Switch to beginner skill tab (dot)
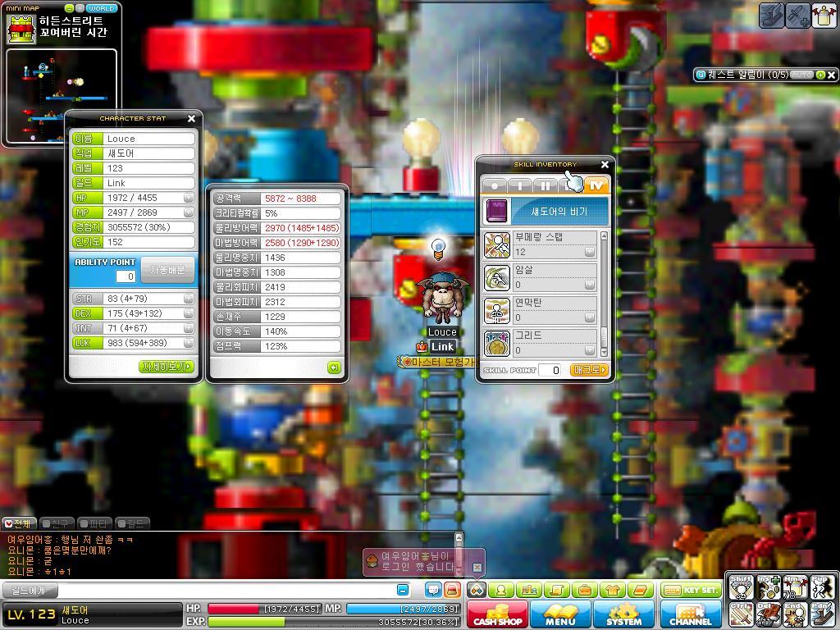The image size is (840, 630). coord(495,185)
